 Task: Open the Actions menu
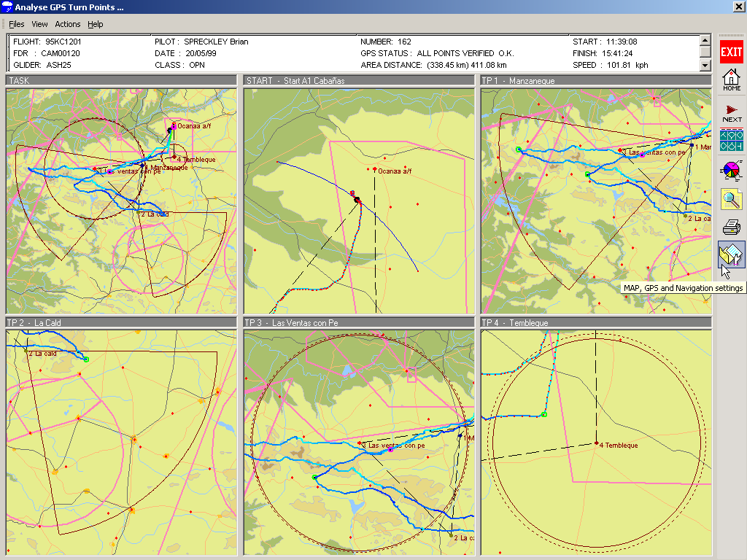coord(68,24)
